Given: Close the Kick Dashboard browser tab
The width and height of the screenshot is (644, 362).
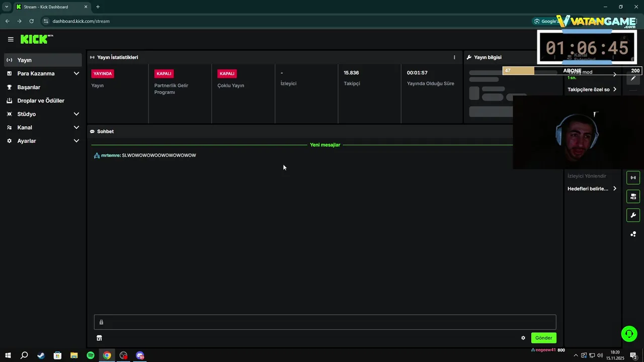Looking at the screenshot, I should click(86, 7).
